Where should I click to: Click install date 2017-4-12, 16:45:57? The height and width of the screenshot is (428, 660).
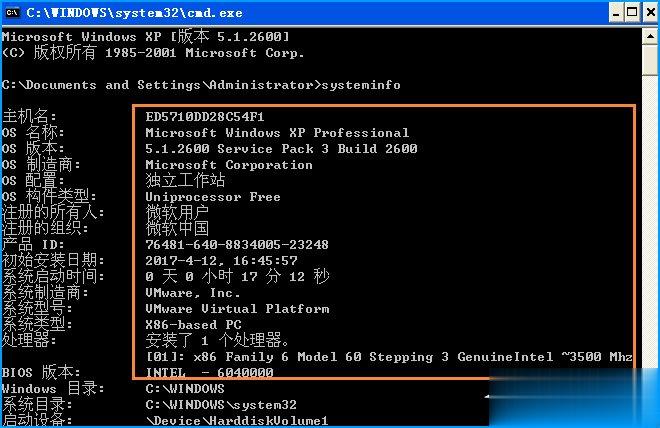pyautogui.click(x=221, y=261)
